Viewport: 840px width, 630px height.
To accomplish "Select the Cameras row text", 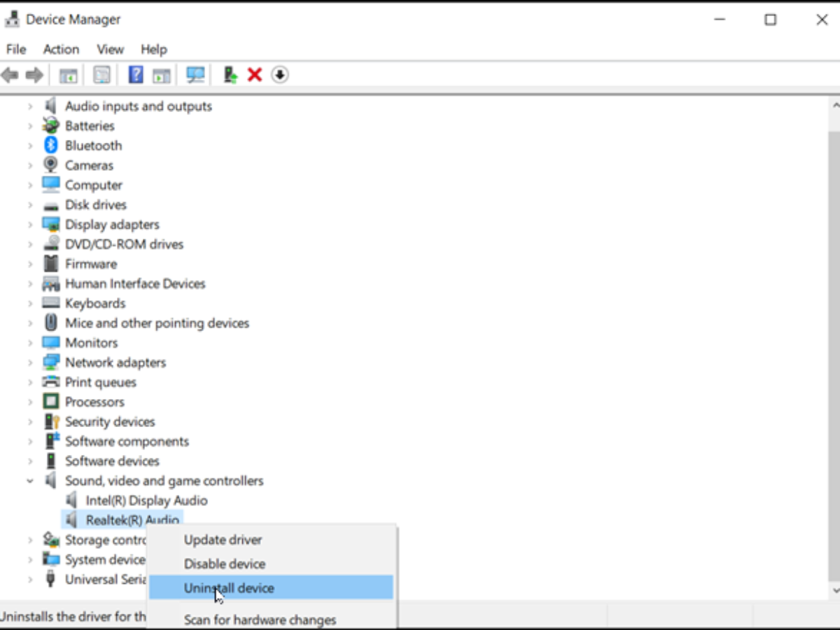I will (x=89, y=165).
